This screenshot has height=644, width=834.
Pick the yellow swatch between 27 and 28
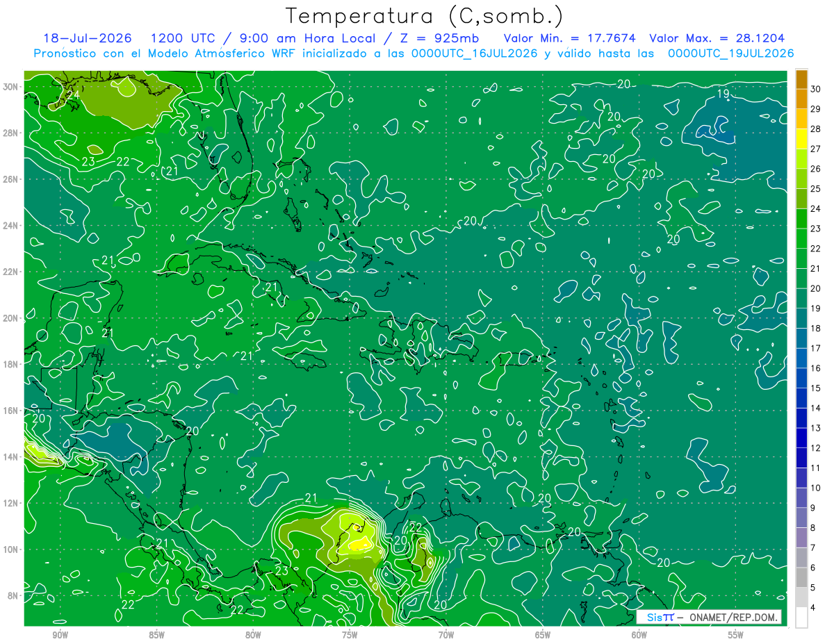pyautogui.click(x=801, y=139)
